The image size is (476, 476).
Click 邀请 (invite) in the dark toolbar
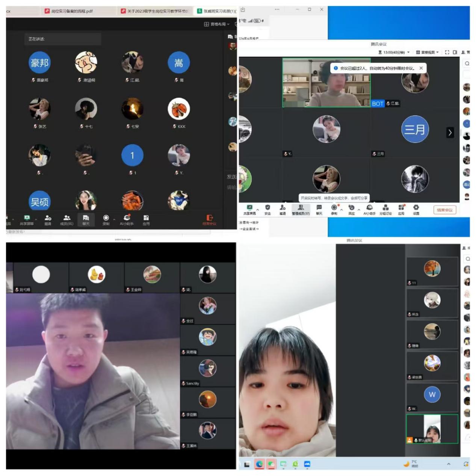[x=48, y=220]
